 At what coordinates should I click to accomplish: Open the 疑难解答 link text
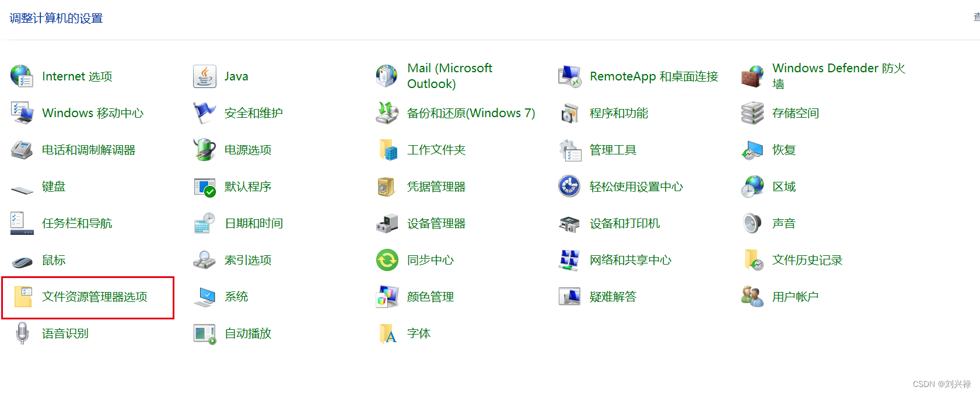[x=613, y=297]
